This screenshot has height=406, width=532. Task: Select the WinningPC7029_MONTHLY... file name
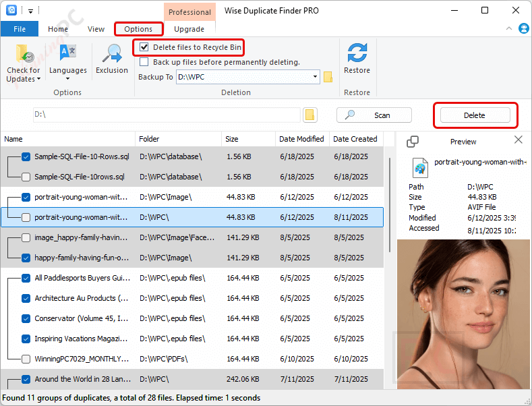(82, 359)
